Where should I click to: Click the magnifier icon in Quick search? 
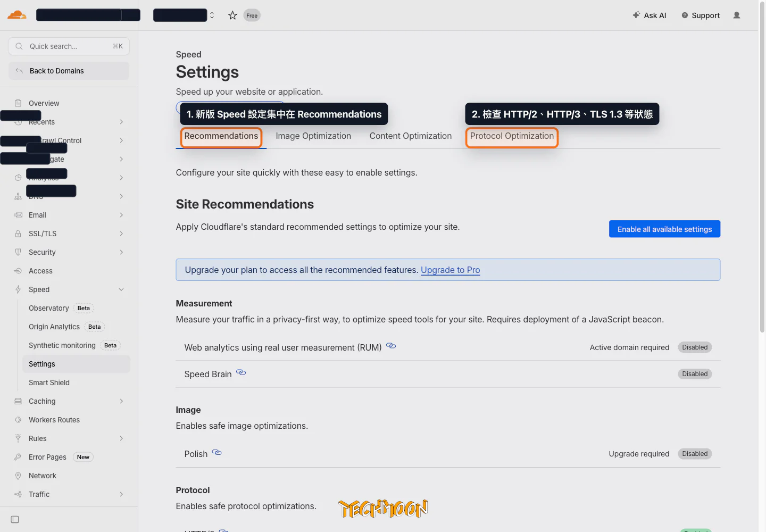(19, 46)
